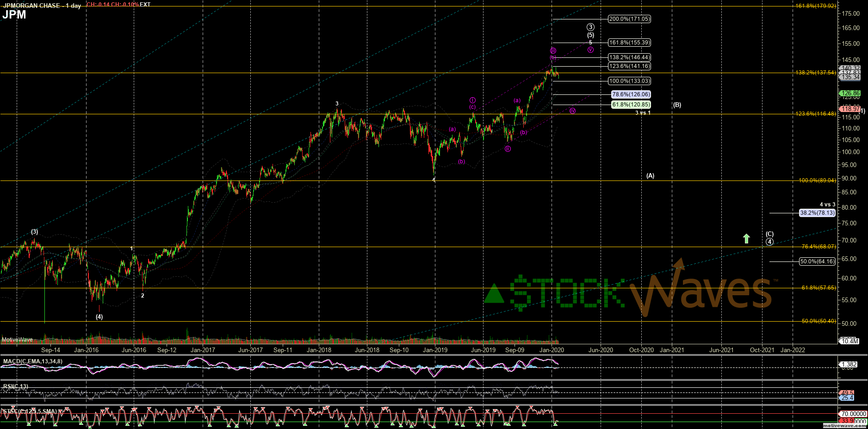The height and width of the screenshot is (429, 868).
Task: Click the 123.6%(141.16) extension label
Action: coord(629,66)
